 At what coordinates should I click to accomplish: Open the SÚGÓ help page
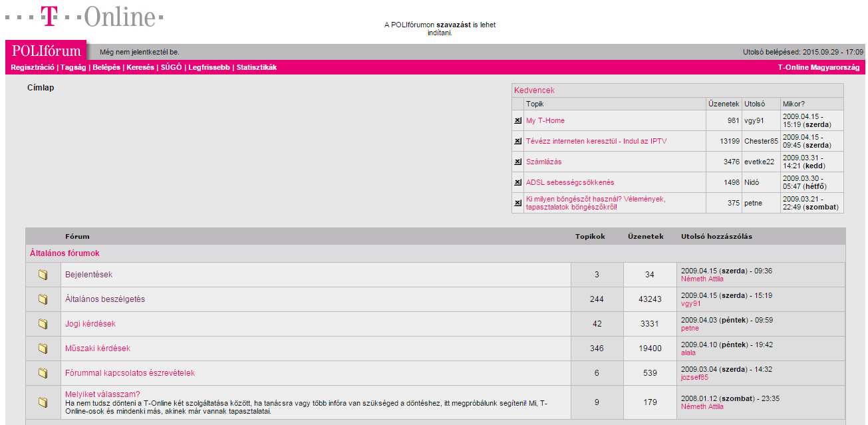click(171, 67)
